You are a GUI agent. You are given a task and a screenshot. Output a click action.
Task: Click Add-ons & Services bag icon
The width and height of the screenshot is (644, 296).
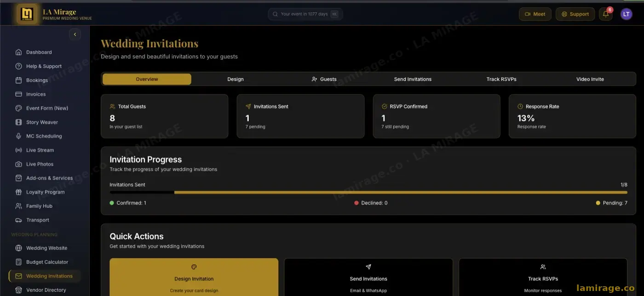coord(18,178)
